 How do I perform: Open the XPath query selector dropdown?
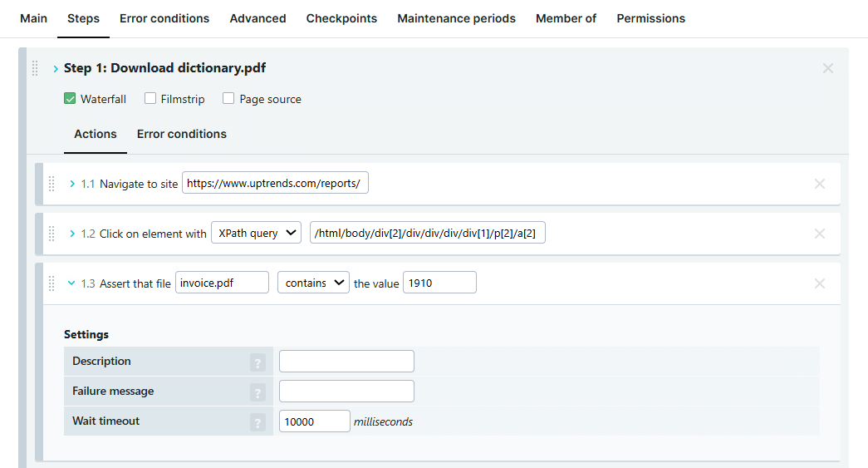[x=256, y=234]
